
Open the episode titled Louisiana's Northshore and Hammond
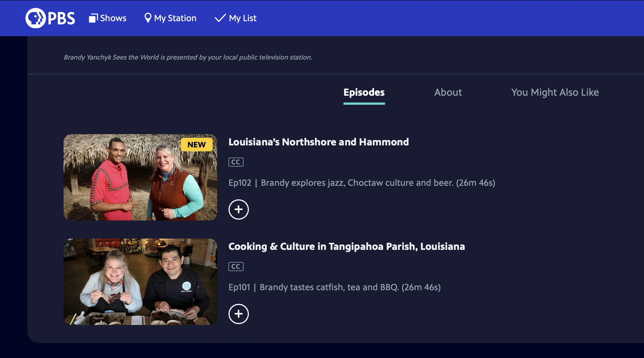coord(318,142)
